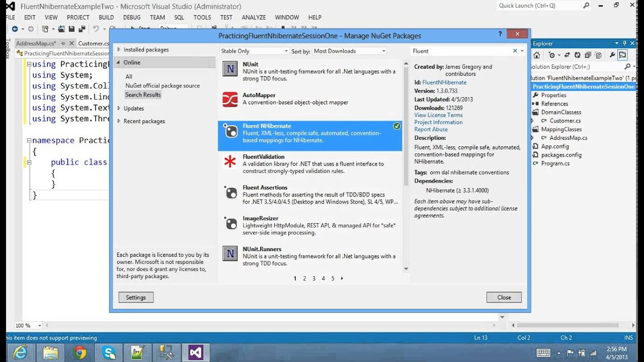Click Show All Files icon in Solution Explorer

click(598, 55)
